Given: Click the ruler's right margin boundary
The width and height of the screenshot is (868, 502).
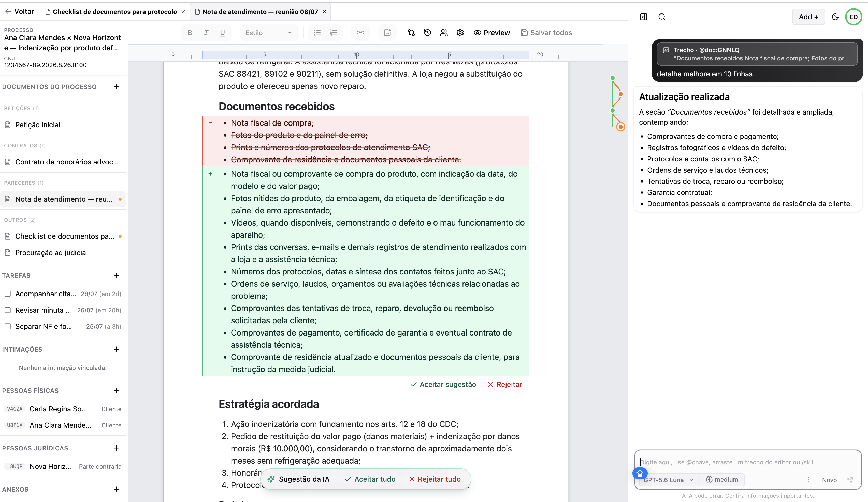Looking at the screenshot, I should click(529, 55).
